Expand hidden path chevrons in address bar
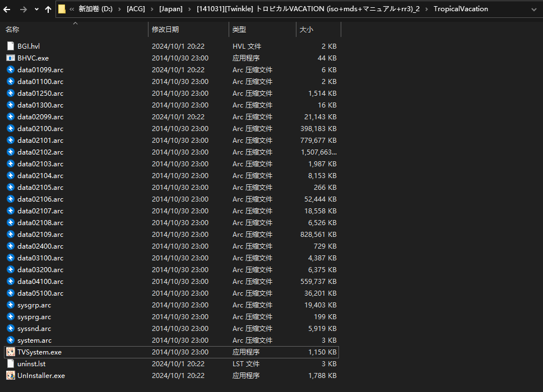This screenshot has height=392, width=543. tap(72, 10)
